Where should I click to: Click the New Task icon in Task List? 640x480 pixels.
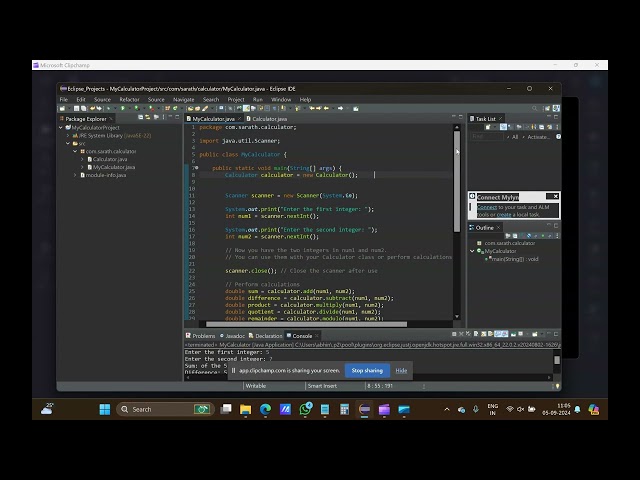point(488,127)
